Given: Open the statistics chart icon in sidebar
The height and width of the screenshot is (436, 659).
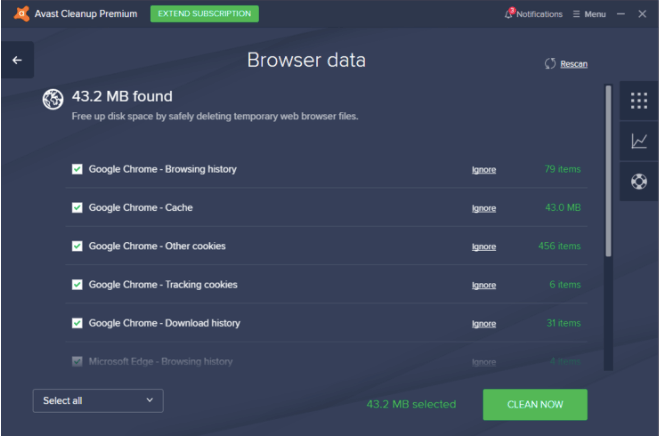Looking at the screenshot, I should click(x=639, y=141).
